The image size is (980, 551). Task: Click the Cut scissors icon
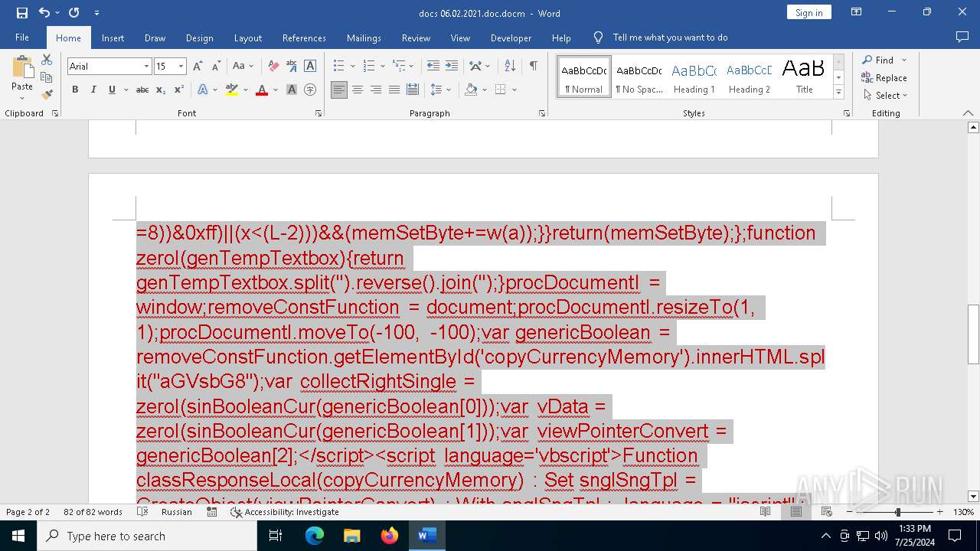coord(47,60)
